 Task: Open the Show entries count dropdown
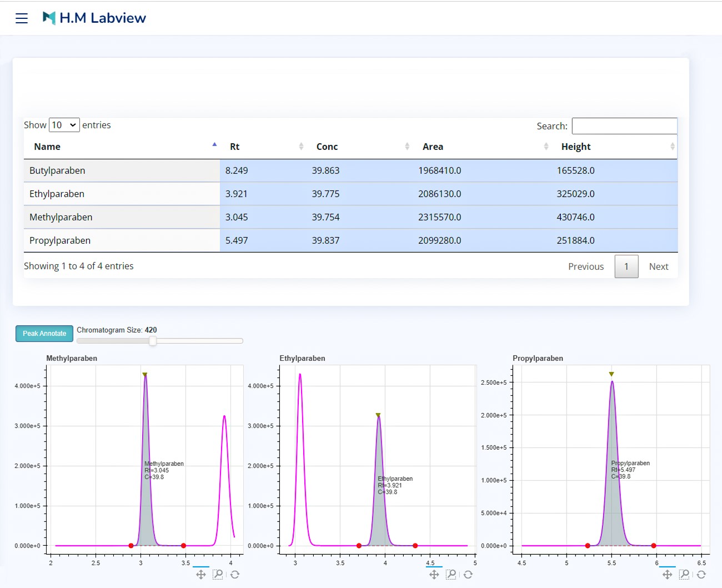[x=64, y=125]
